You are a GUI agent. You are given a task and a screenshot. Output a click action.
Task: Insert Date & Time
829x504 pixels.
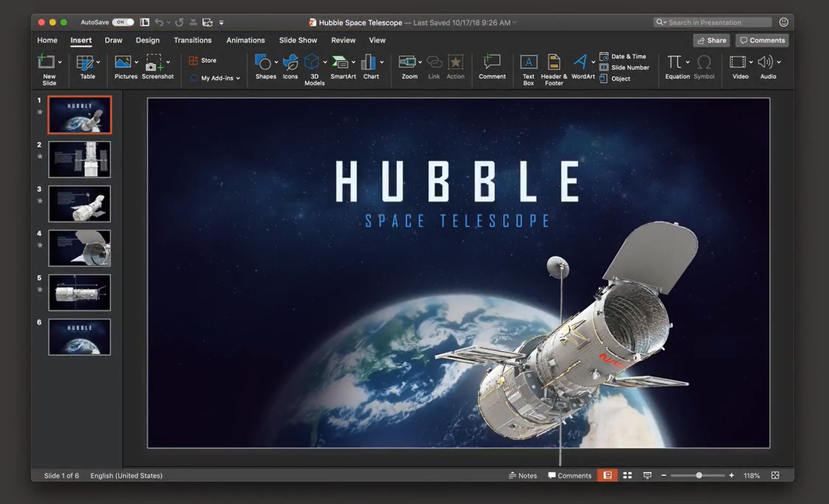tap(623, 57)
